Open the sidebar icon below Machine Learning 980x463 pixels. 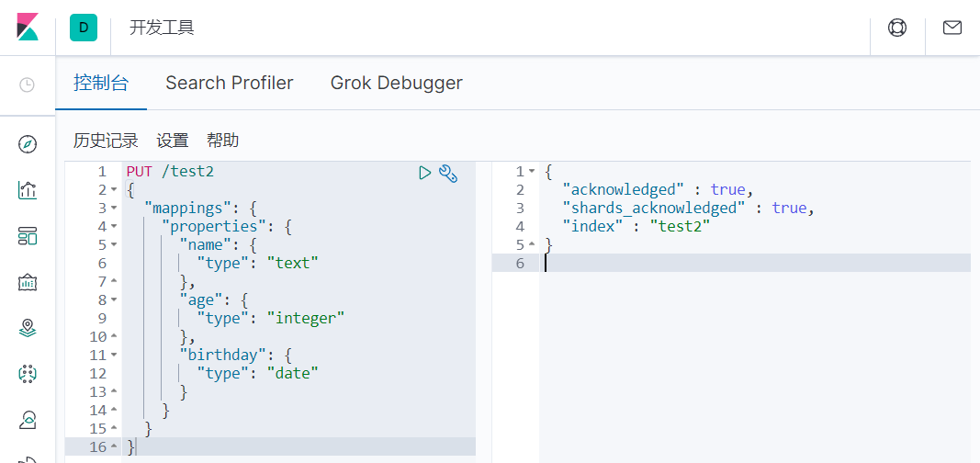click(x=28, y=419)
